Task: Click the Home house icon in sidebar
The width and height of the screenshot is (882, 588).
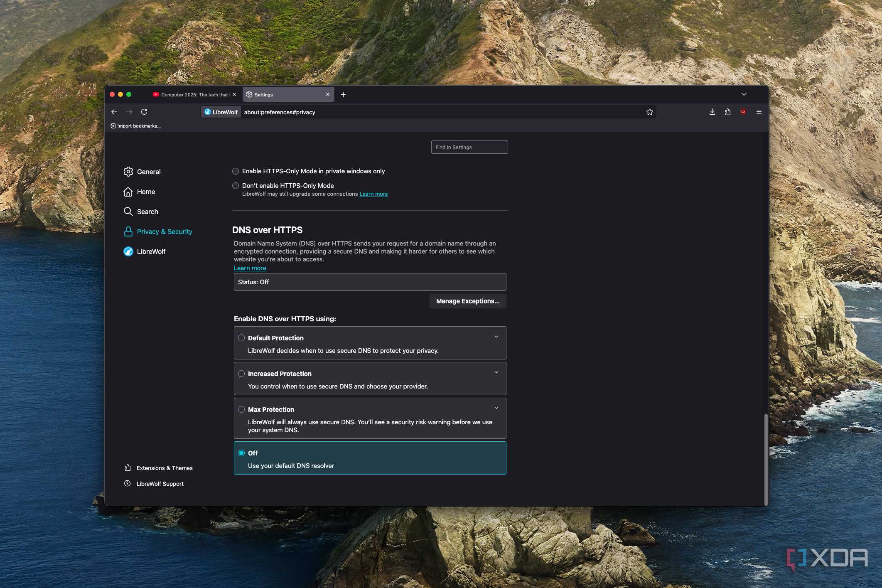Action: pos(128,192)
